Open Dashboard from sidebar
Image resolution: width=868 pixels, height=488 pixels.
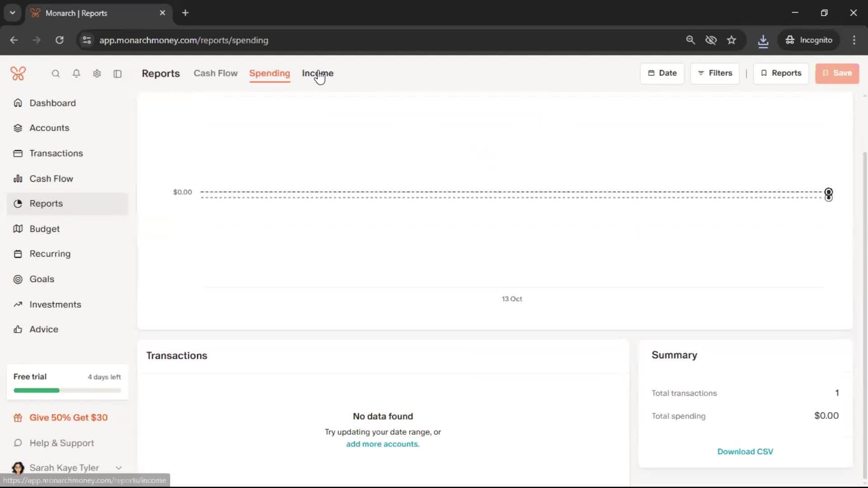[52, 103]
